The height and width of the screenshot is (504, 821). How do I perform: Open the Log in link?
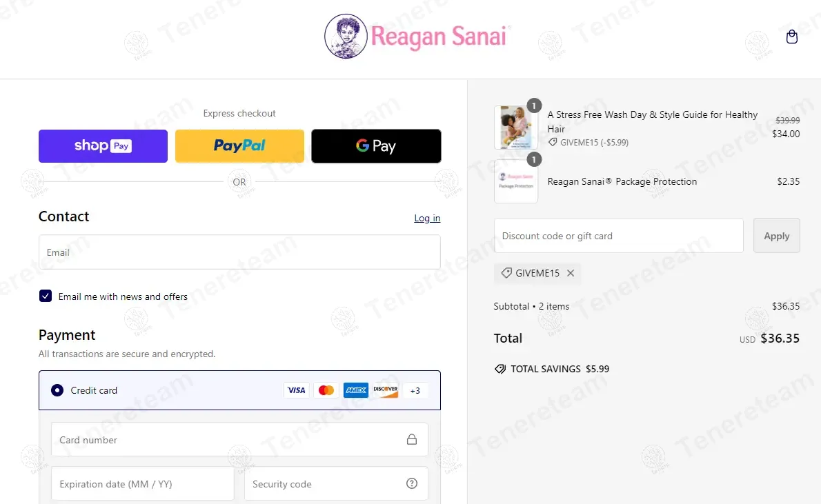click(x=427, y=219)
